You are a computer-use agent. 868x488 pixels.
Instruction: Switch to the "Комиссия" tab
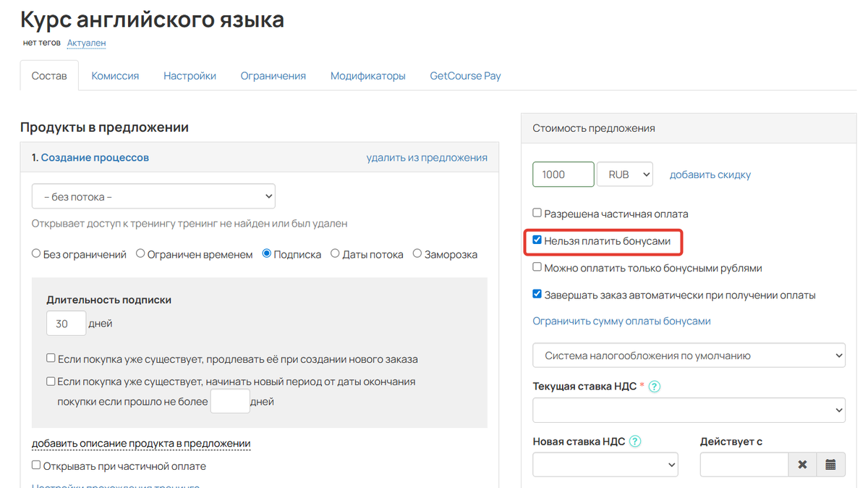click(114, 75)
